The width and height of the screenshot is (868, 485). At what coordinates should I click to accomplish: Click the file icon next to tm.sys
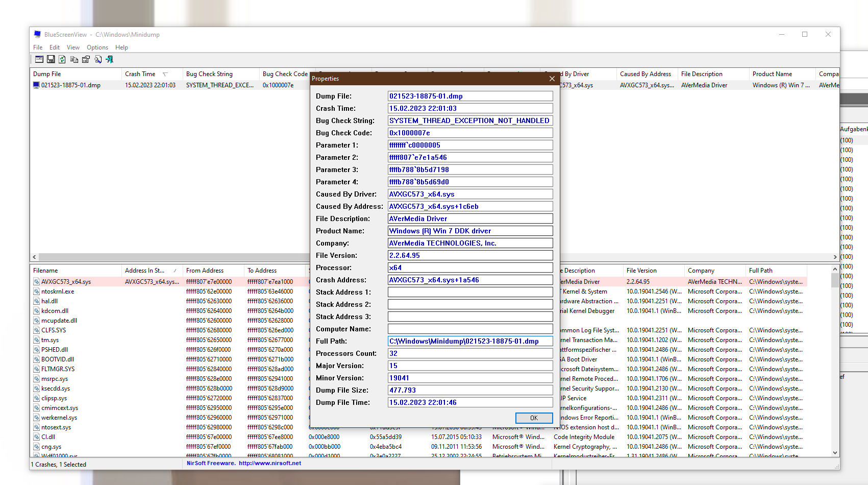coord(37,340)
